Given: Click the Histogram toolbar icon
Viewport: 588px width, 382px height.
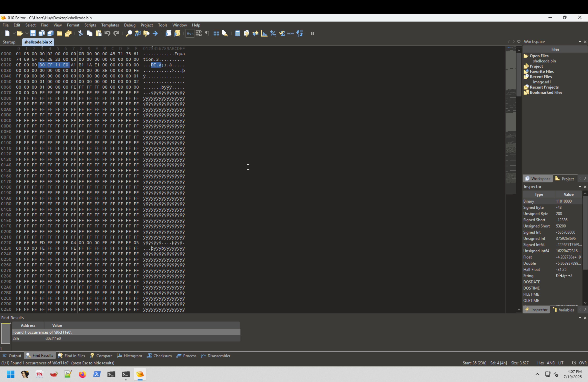Looking at the screenshot, I should coord(264,33).
